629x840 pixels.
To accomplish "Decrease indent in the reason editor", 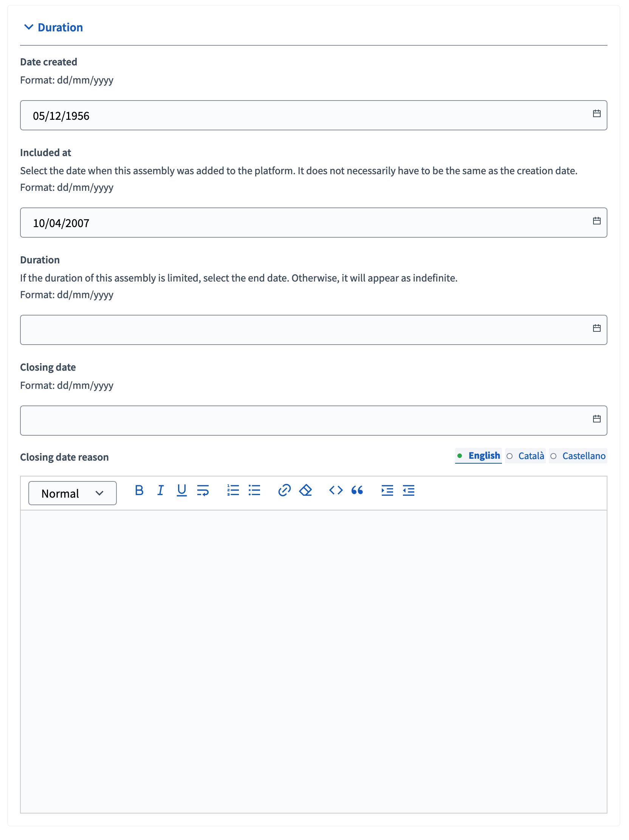I will [408, 490].
